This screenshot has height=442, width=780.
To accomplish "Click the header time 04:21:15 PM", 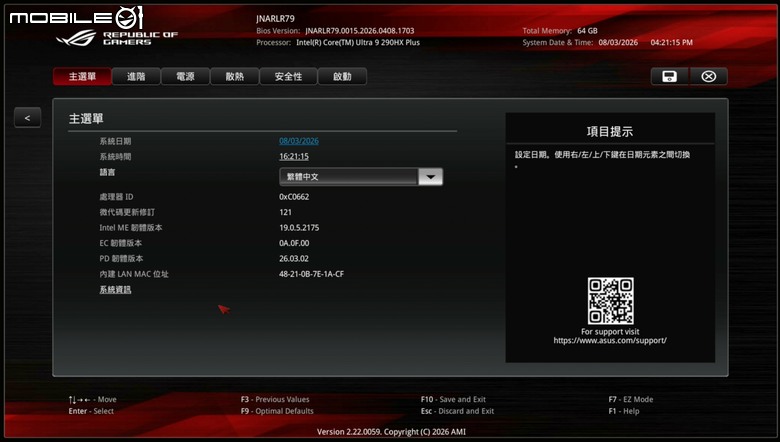I will [x=672, y=43].
